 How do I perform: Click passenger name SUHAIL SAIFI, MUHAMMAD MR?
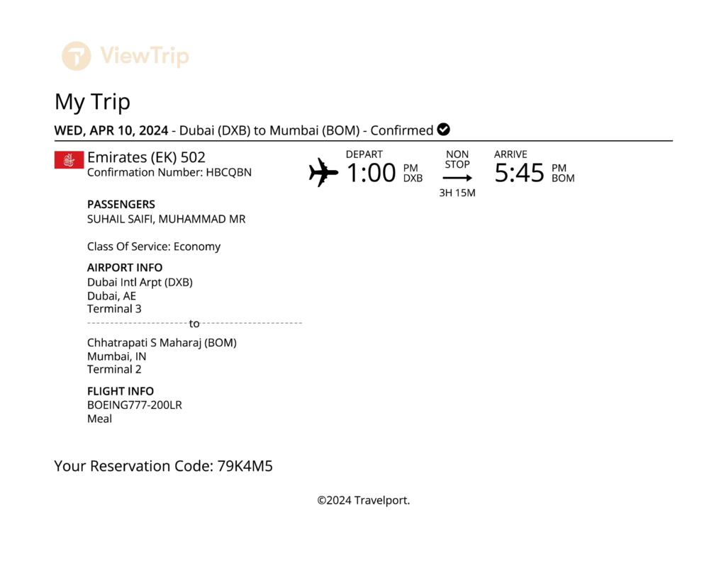166,220
